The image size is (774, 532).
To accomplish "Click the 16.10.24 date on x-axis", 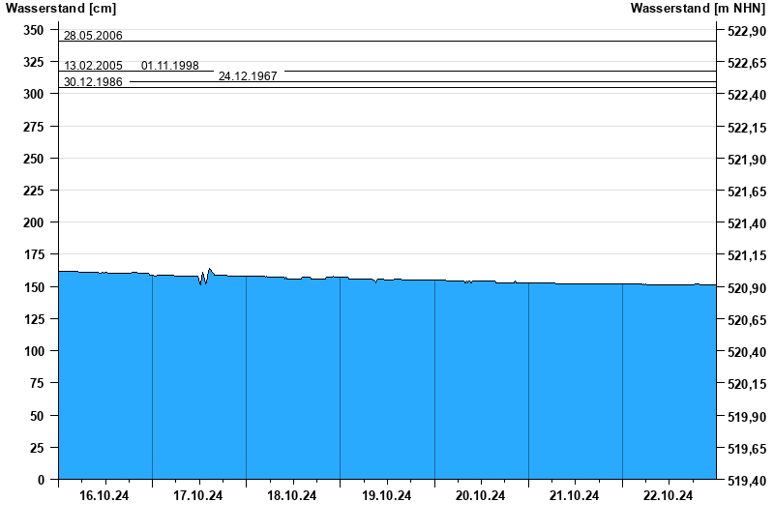I will (x=104, y=496).
